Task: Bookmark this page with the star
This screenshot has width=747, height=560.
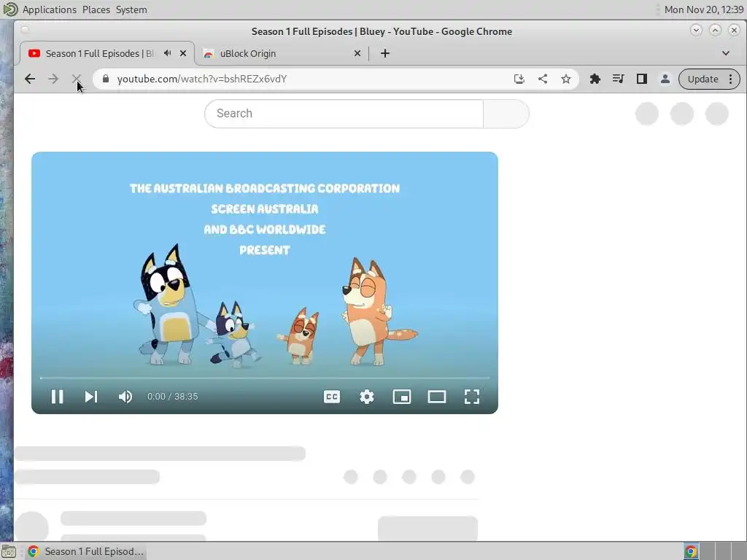Action: click(566, 79)
